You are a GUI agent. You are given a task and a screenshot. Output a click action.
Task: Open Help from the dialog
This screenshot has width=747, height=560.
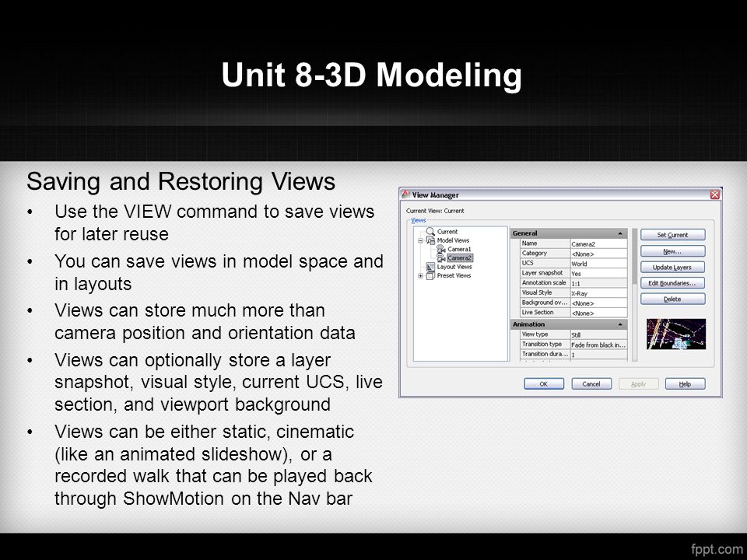point(685,383)
